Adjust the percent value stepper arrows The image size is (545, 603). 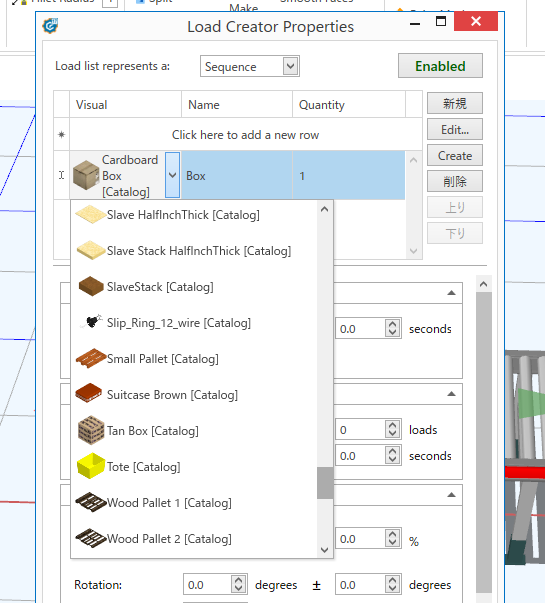392,539
